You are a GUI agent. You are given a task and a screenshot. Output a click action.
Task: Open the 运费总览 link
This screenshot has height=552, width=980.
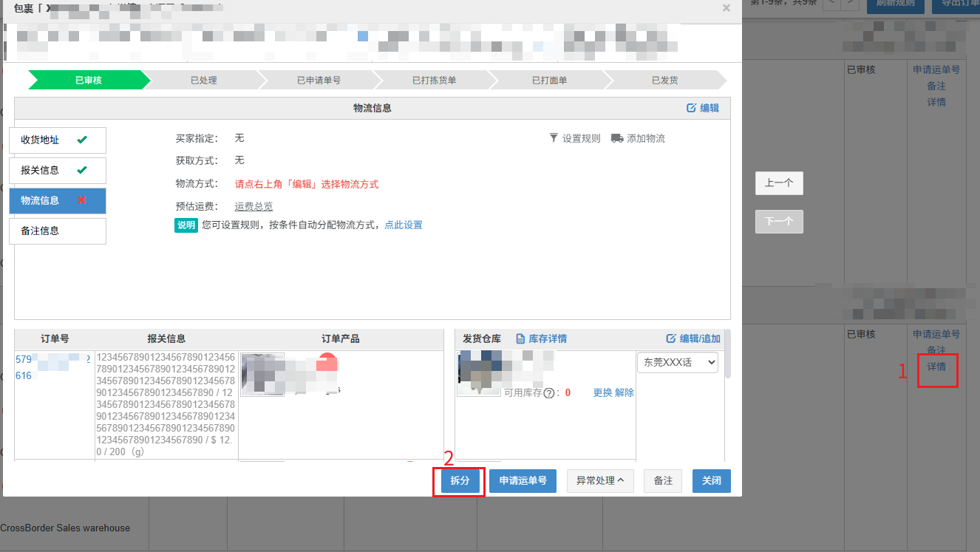[253, 206]
